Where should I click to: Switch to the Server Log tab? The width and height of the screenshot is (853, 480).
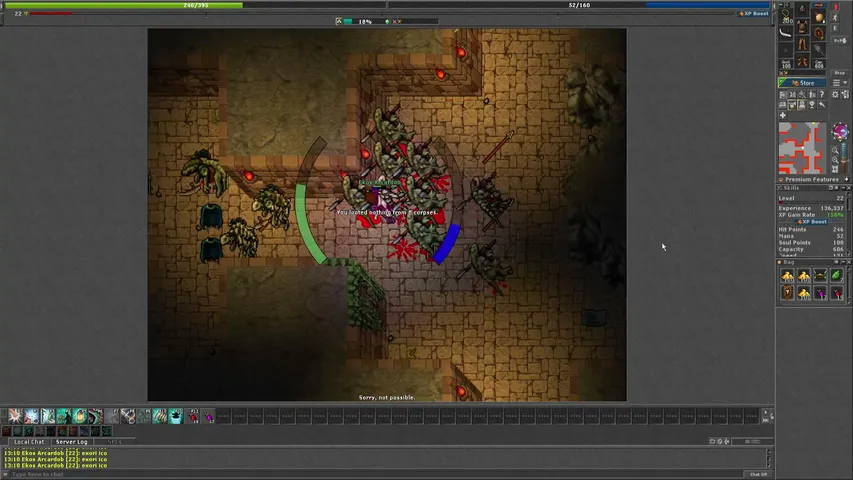click(71, 442)
